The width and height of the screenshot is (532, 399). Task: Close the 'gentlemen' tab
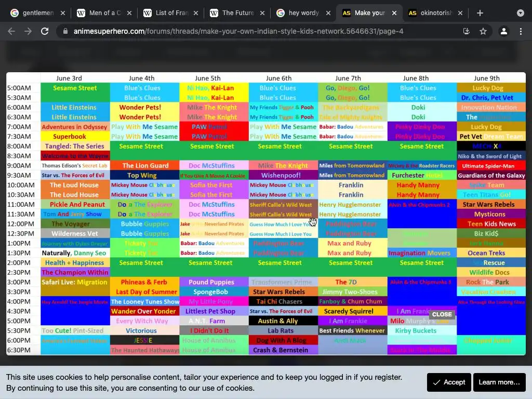(63, 13)
